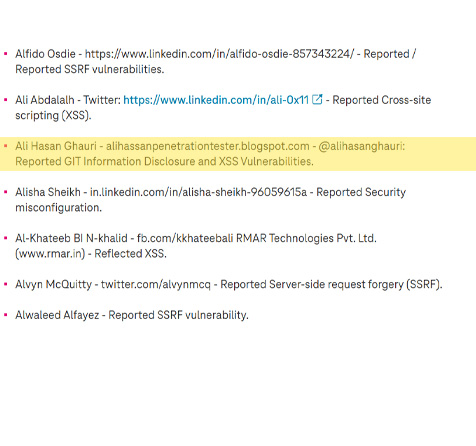Screen dimensions: 476x446
Task: Click the red bullet beside Alwaleed Alfayez
Action: [5, 315]
